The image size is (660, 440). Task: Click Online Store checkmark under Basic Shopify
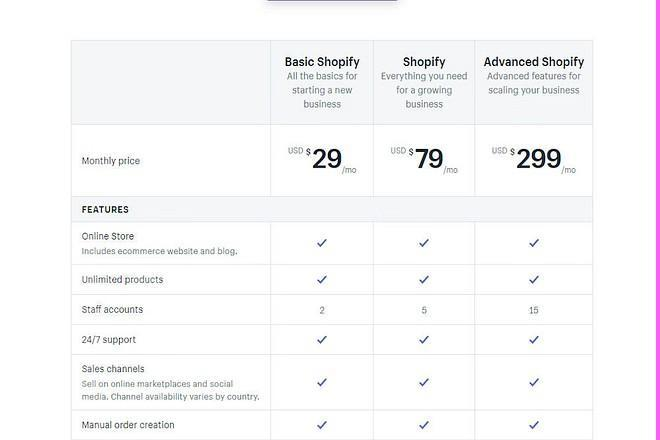322,243
